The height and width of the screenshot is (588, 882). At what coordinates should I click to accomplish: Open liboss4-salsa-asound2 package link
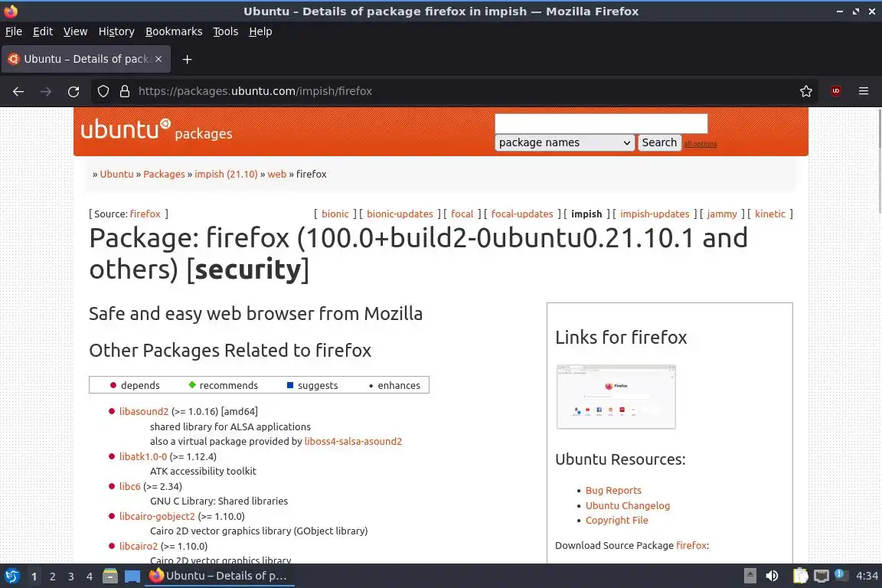353,441
